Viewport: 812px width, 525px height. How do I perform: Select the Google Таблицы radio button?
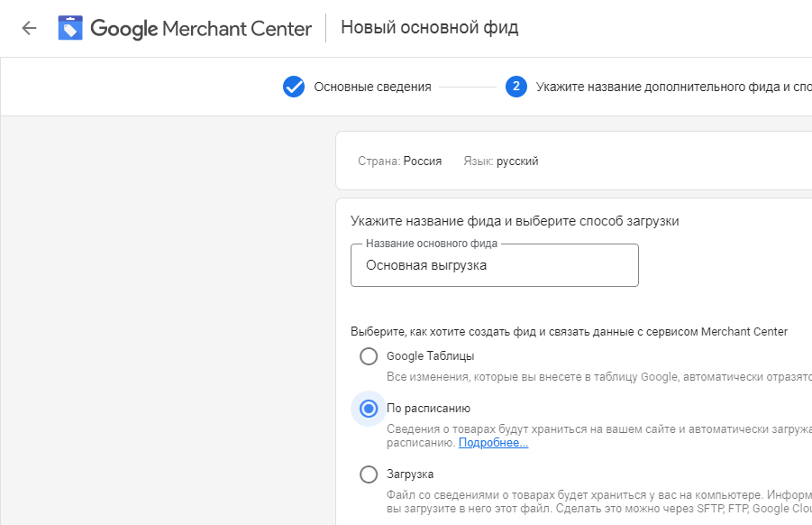click(369, 356)
